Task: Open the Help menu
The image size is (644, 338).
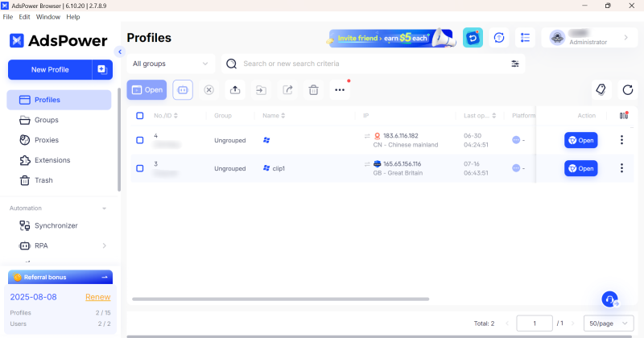Action: pos(73,17)
